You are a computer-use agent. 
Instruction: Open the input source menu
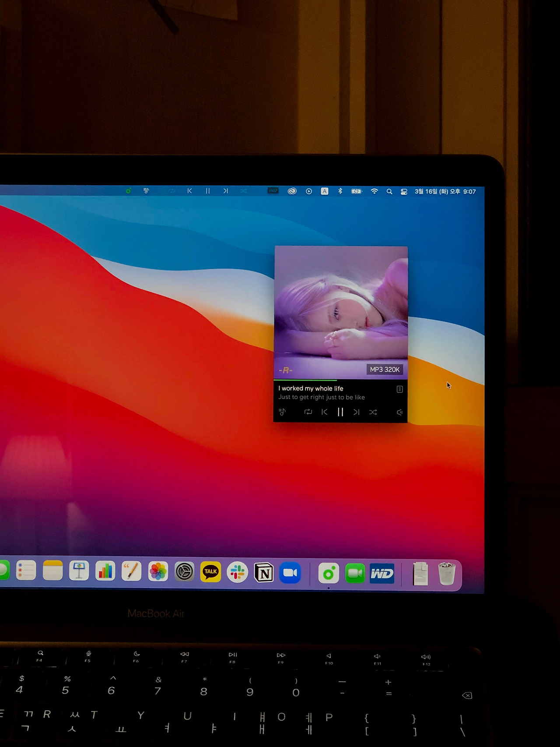tap(325, 191)
